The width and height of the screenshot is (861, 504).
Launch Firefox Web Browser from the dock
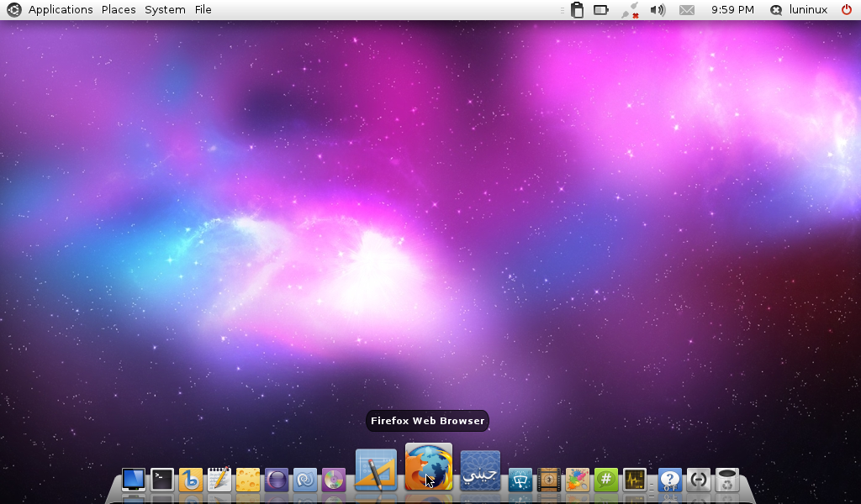pyautogui.click(x=429, y=467)
